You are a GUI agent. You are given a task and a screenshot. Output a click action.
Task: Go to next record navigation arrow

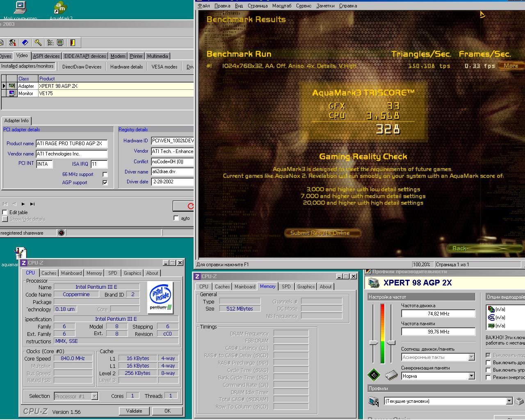[23, 204]
